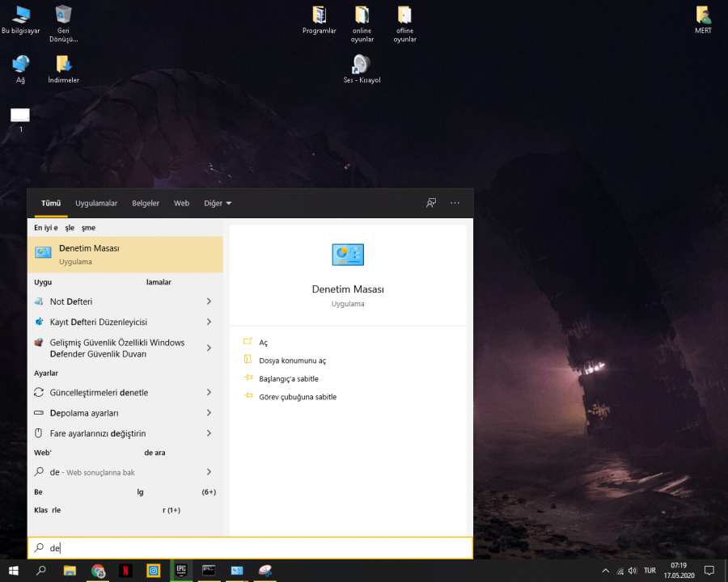Screen dimensions: 728x582
Task: Expand Güncelleştirmeleri denetle result arrow
Action: [209, 392]
